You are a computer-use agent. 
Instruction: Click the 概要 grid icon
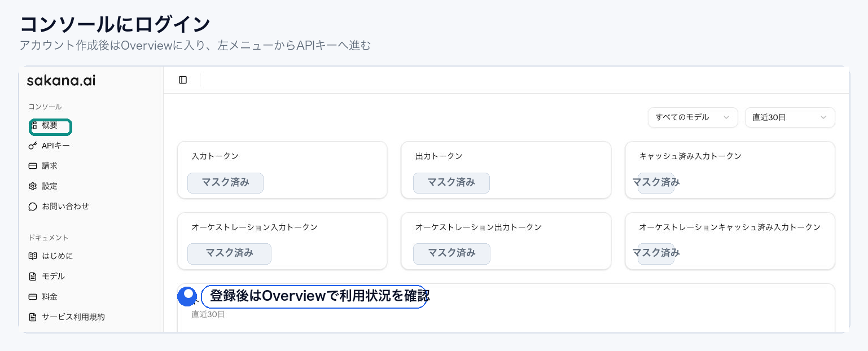(x=33, y=125)
